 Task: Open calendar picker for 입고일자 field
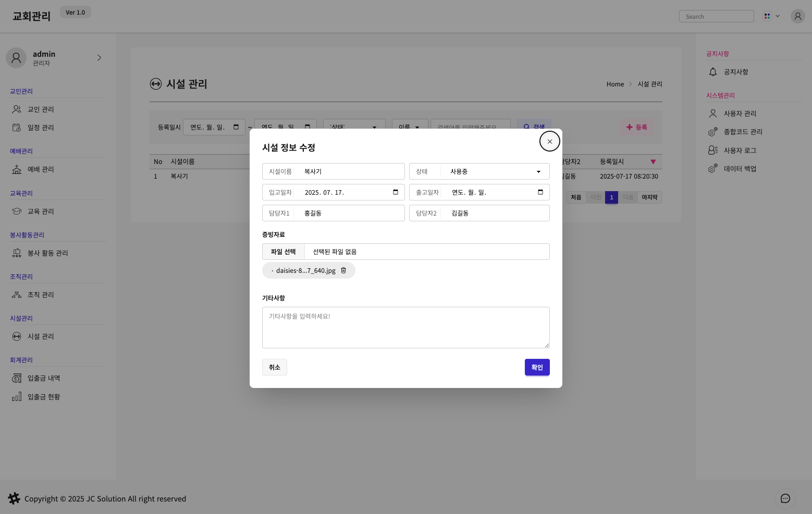[396, 192]
